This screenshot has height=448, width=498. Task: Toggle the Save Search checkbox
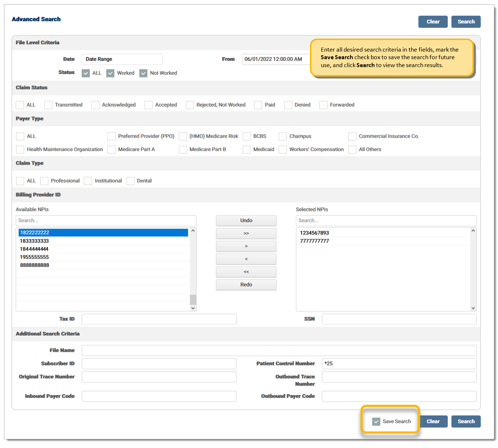(x=376, y=422)
